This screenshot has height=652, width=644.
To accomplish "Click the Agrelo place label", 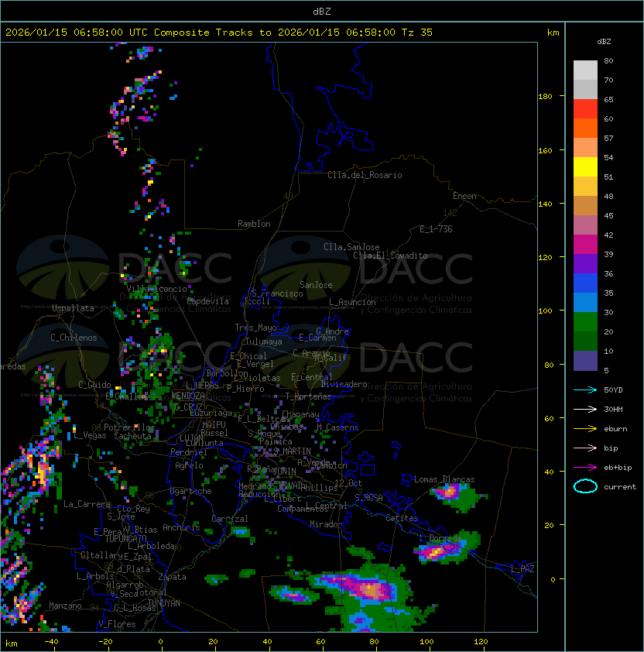I will [x=189, y=465].
